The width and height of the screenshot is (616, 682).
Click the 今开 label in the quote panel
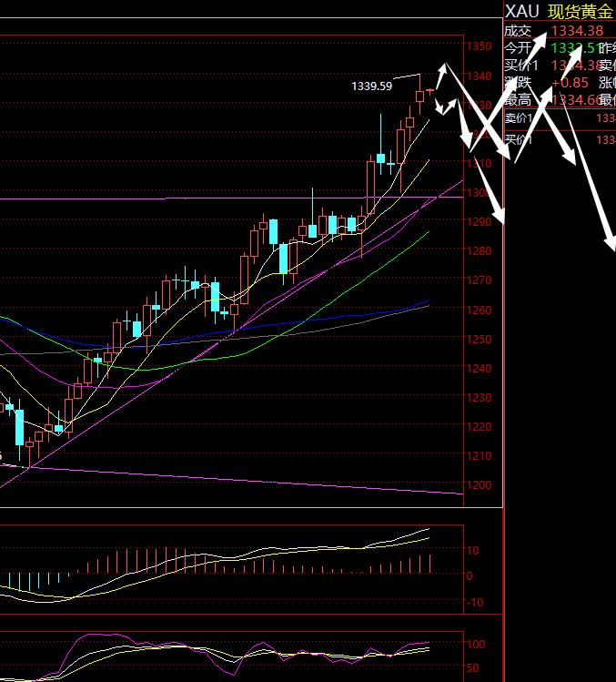518,48
